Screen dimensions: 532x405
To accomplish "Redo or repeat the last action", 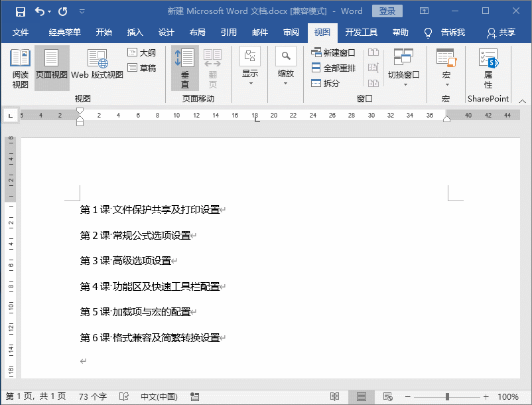I will coord(62,12).
